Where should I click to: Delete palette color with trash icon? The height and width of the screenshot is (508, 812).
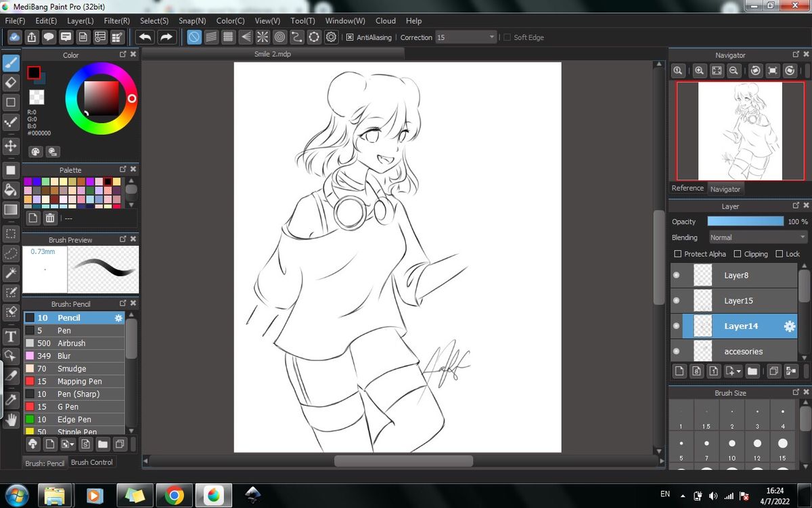50,217
